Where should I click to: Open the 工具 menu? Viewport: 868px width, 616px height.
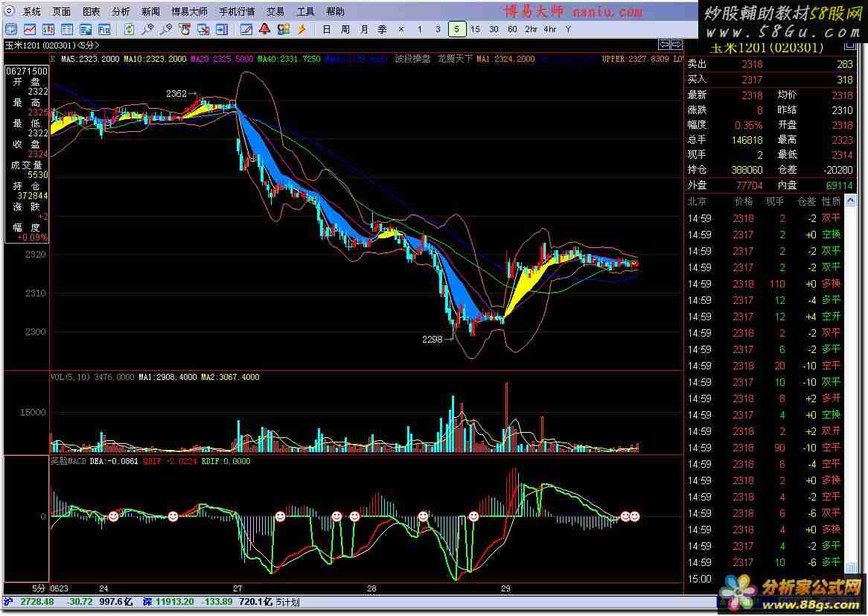[305, 12]
